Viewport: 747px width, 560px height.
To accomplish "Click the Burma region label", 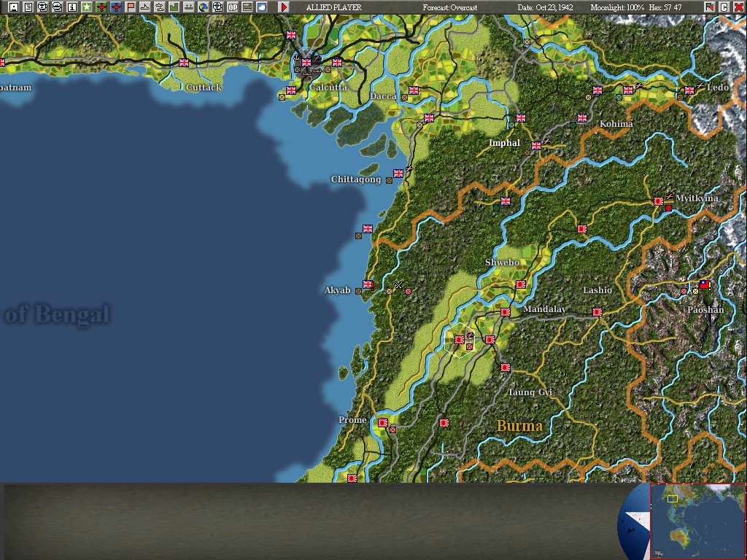I will [519, 426].
